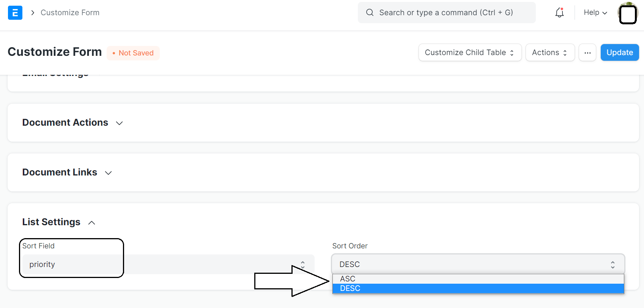Click the Not Saved indicator
Image resolution: width=644 pixels, height=308 pixels.
pyautogui.click(x=133, y=53)
